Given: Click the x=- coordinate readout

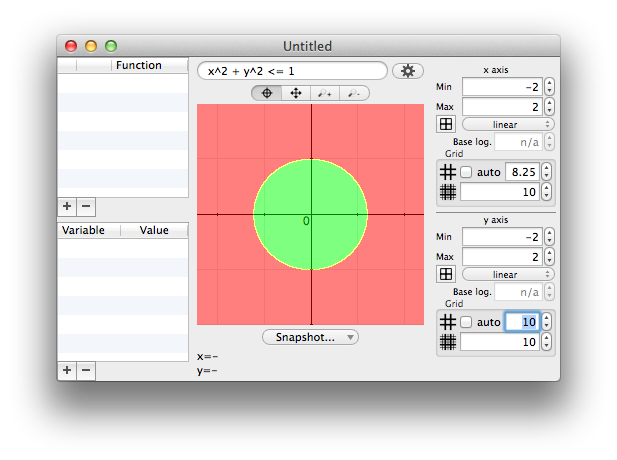Looking at the screenshot, I should [207, 357].
